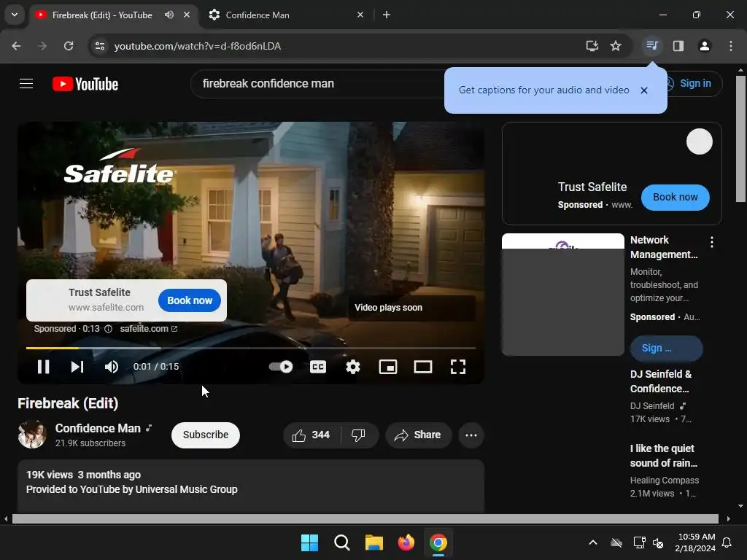Open the Chrome profile icon
747x560 pixels.
[704, 46]
